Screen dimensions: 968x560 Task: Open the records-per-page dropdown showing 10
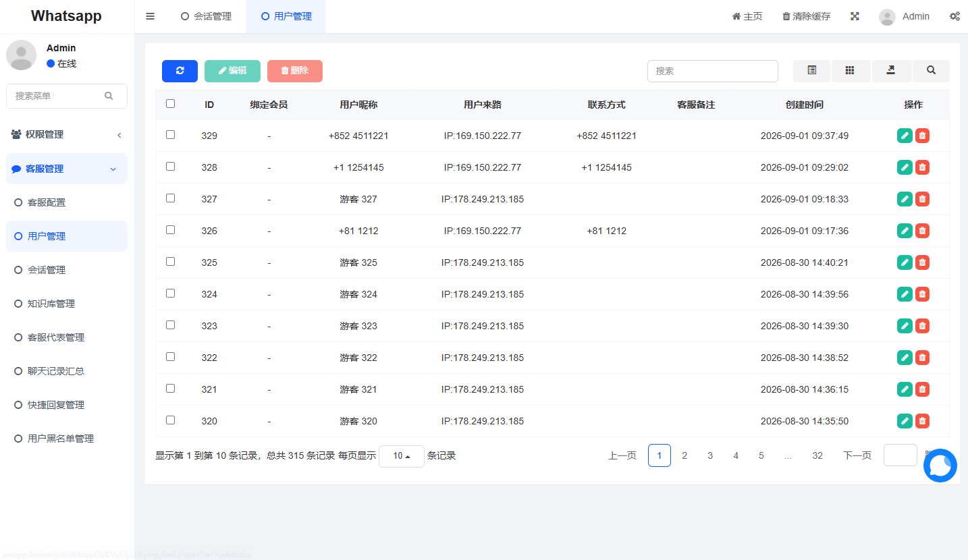(402, 456)
